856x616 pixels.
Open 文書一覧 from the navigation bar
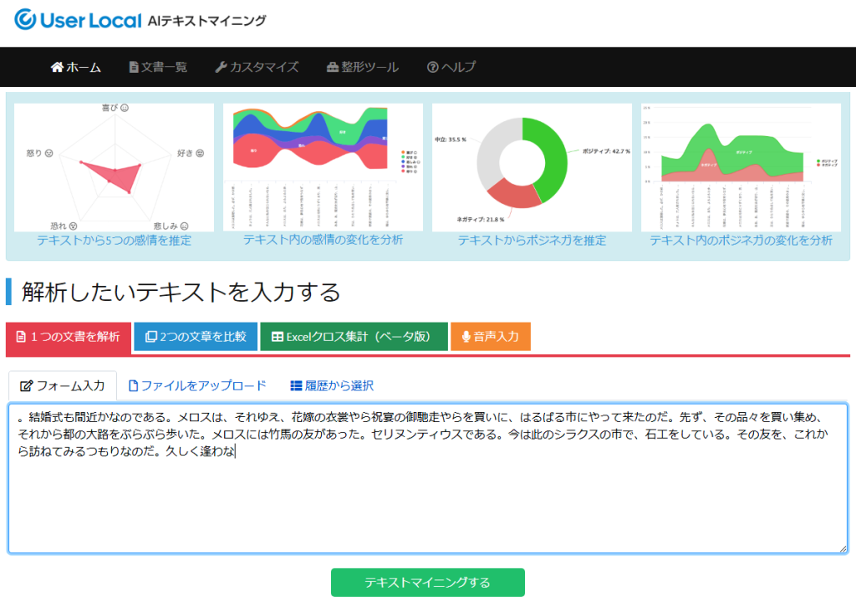158,67
